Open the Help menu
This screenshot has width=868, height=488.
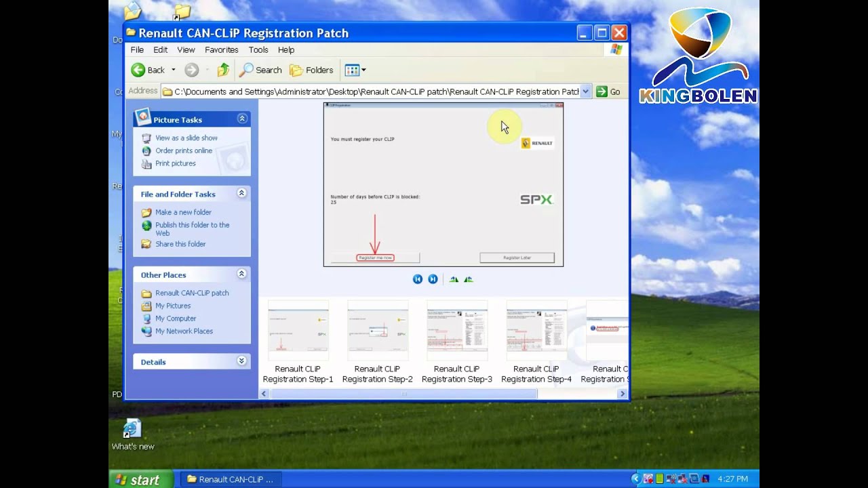(286, 49)
